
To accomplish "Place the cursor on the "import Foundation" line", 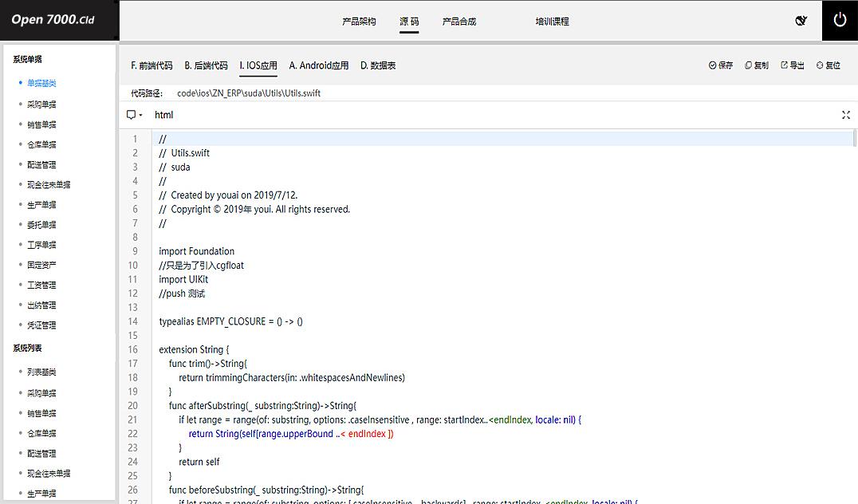I will tap(196, 251).
